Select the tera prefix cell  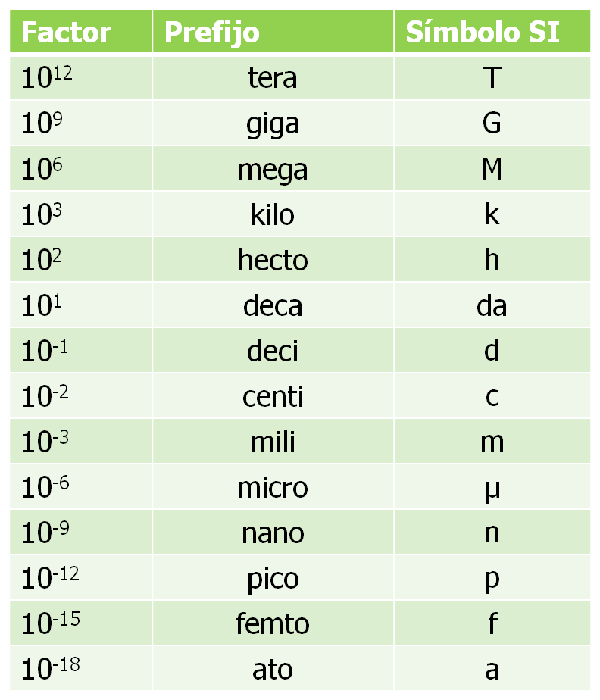(x=273, y=77)
